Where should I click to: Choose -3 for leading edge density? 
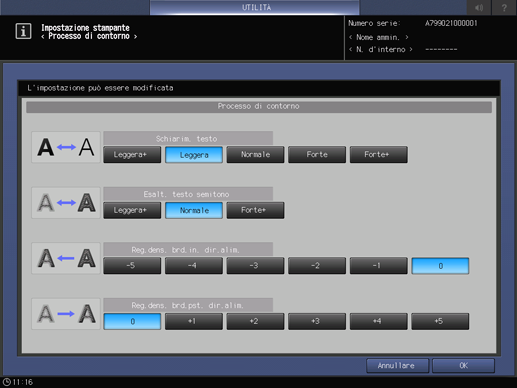255,266
